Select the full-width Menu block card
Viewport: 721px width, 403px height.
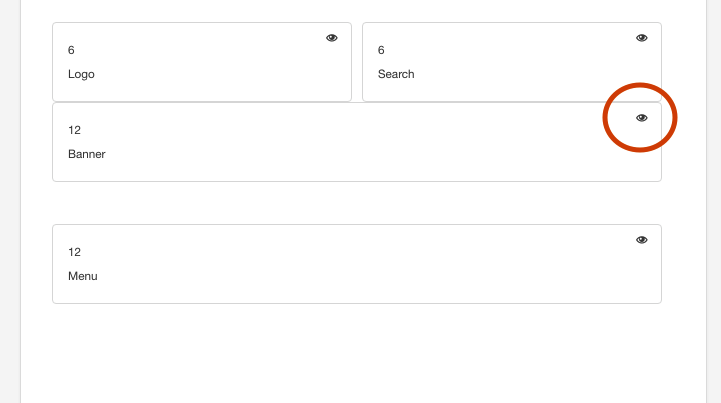click(x=357, y=264)
